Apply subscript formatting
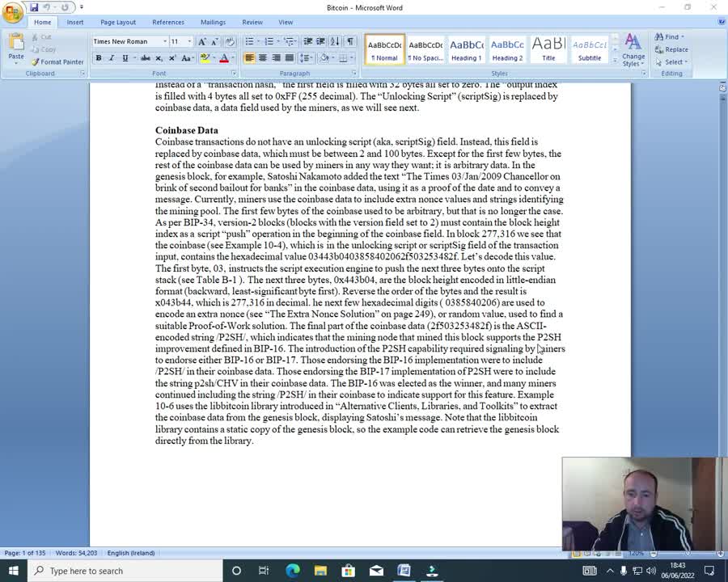The height and width of the screenshot is (582, 728). 159,58
